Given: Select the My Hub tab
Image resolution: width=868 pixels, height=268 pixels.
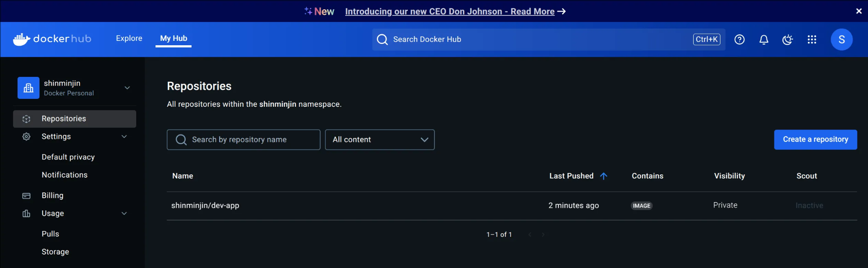Looking at the screenshot, I should click(x=174, y=38).
